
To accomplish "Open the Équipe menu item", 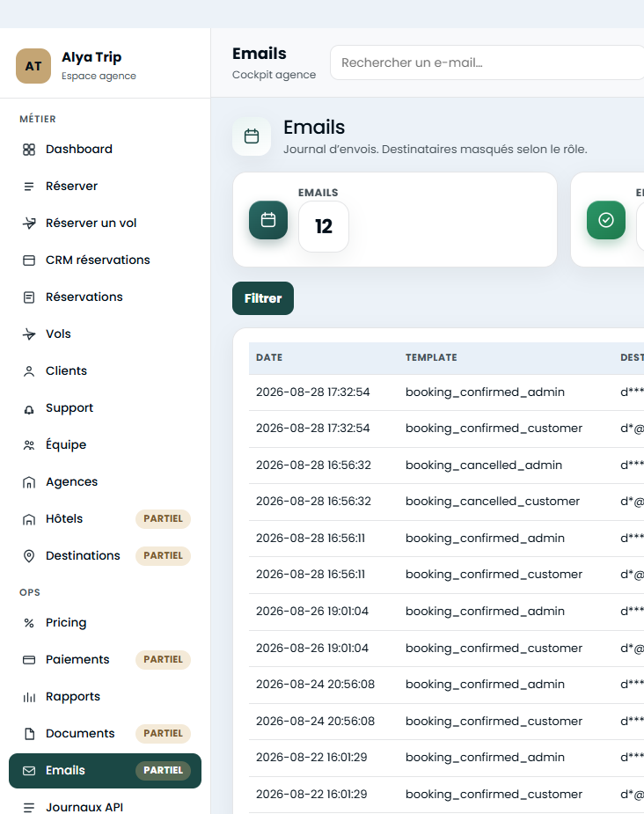I will click(x=105, y=445).
